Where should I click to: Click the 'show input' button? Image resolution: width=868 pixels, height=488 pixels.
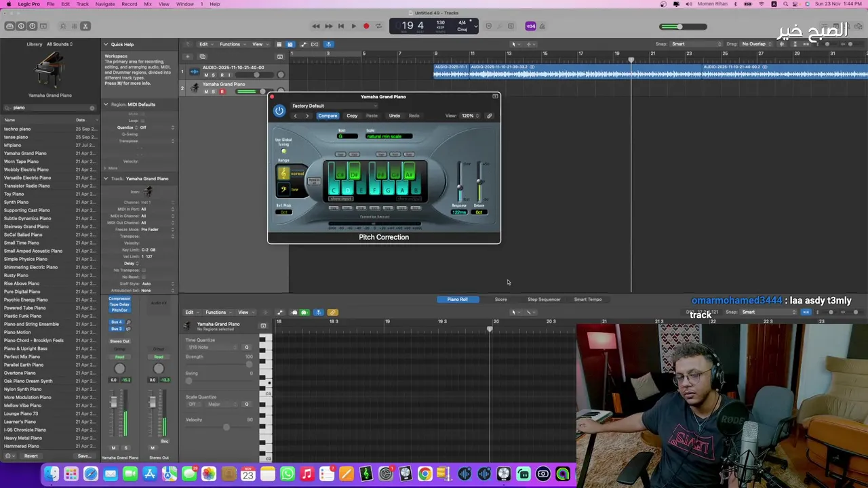[340, 199]
